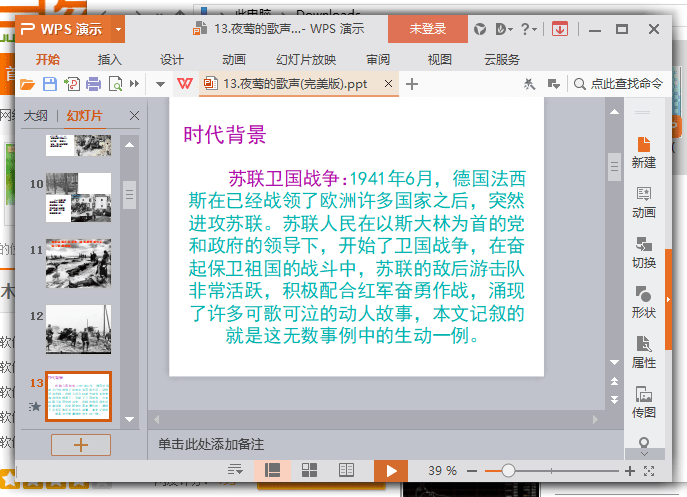Expand the WPS 演示 application menu dropdown

point(118,29)
